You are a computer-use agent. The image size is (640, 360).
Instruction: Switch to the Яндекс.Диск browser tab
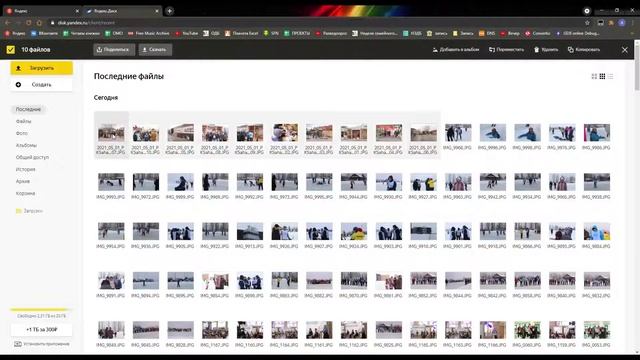(x=122, y=11)
